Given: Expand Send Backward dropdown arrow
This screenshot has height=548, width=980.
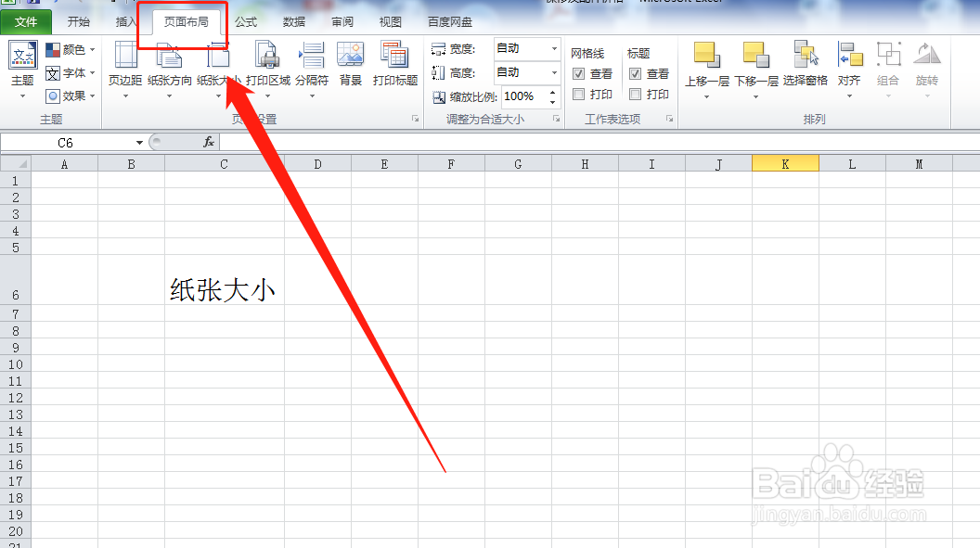Looking at the screenshot, I should click(x=755, y=96).
